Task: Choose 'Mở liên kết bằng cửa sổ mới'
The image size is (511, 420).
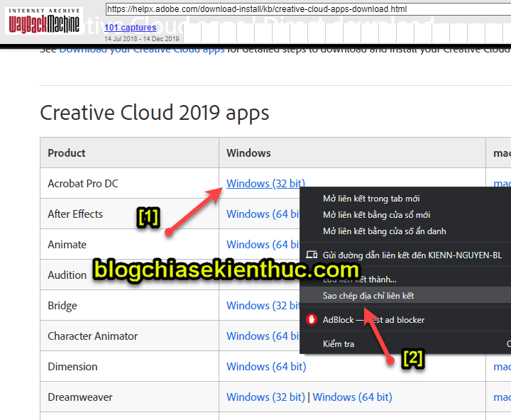Action: point(405,215)
